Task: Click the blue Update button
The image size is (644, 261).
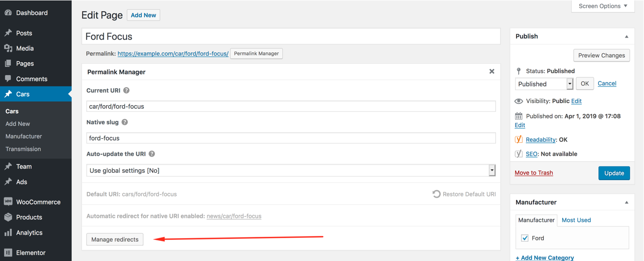Action: 614,173
